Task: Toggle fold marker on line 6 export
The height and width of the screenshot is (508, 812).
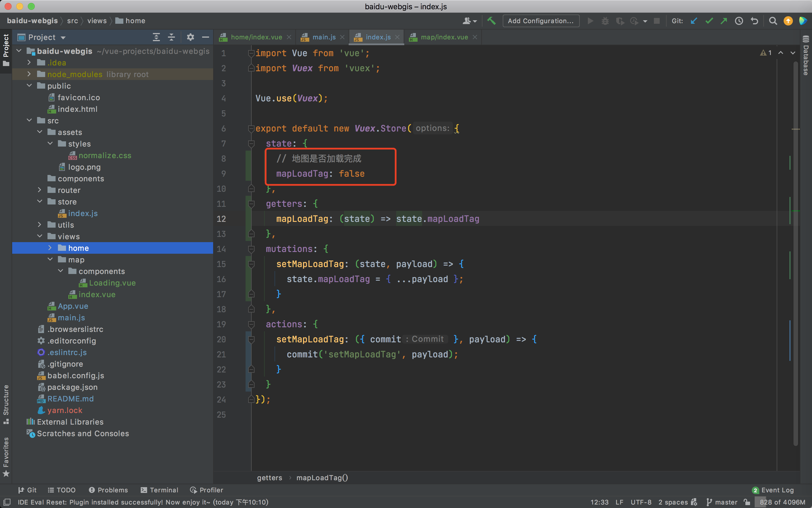Action: (251, 129)
